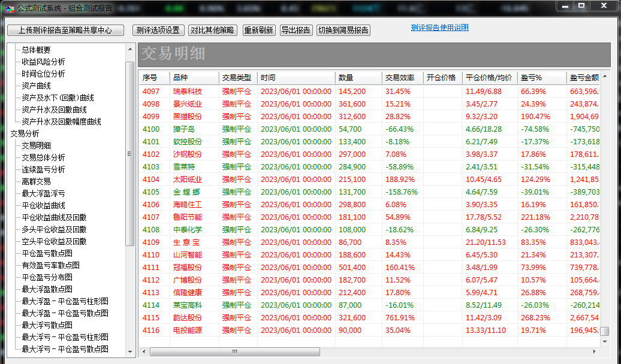Click 重新刷新 to refresh report
Image resolution: width=621 pixels, height=364 pixels.
tap(259, 30)
